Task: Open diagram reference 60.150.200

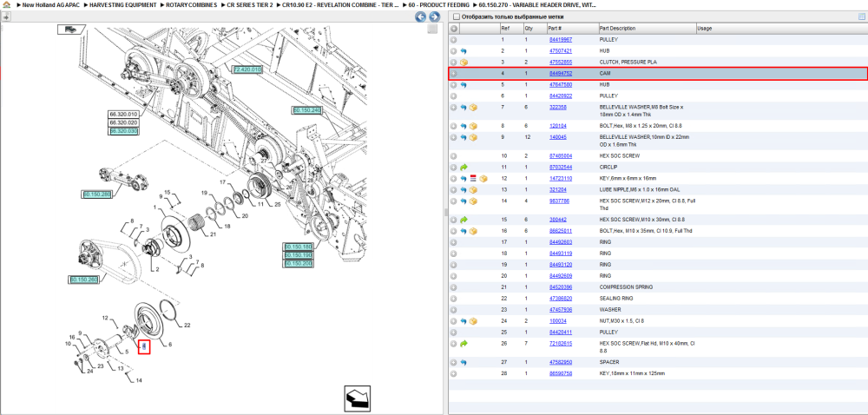Action: (x=299, y=264)
